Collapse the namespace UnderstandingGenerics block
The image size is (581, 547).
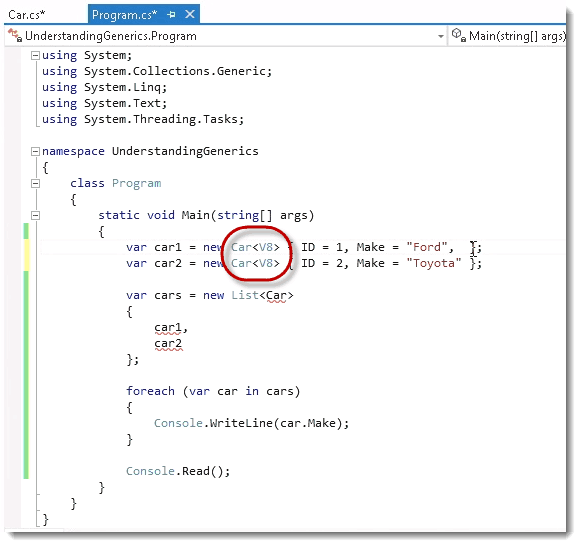click(x=35, y=151)
